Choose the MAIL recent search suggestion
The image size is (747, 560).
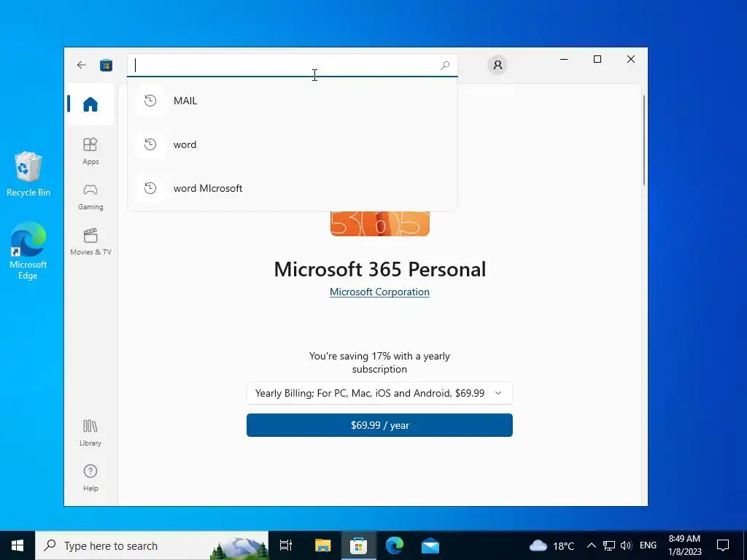click(x=293, y=101)
